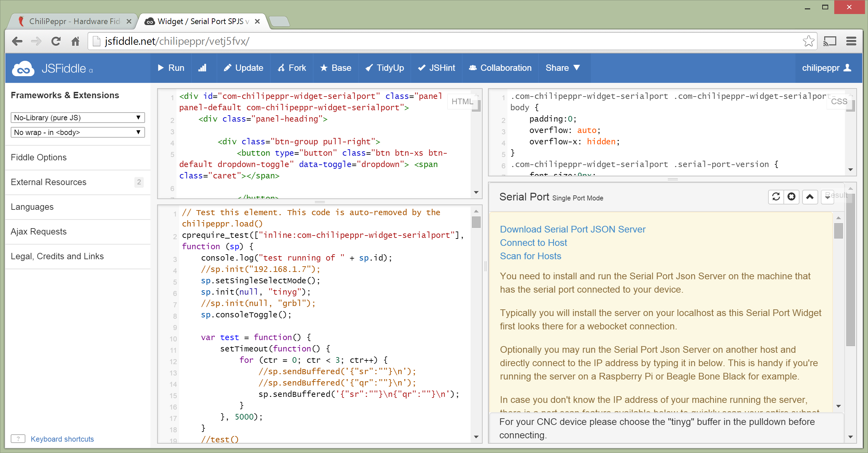Expand the Share dropdown menu

point(563,68)
